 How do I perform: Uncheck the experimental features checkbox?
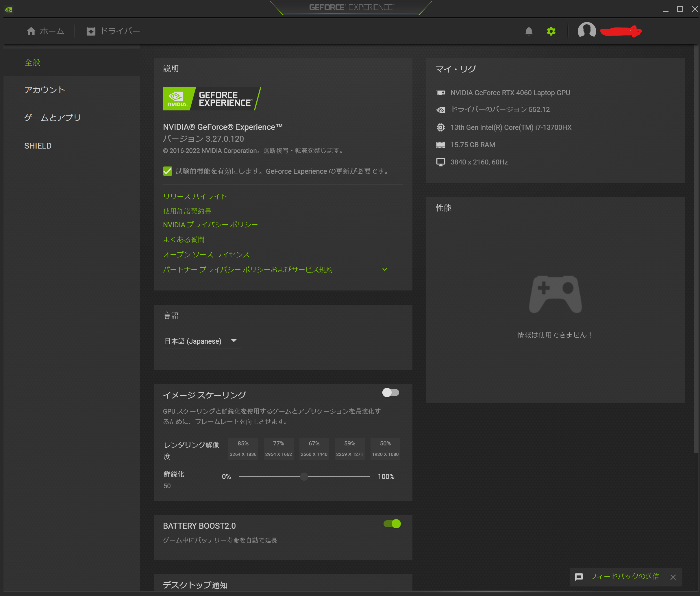[x=168, y=171]
